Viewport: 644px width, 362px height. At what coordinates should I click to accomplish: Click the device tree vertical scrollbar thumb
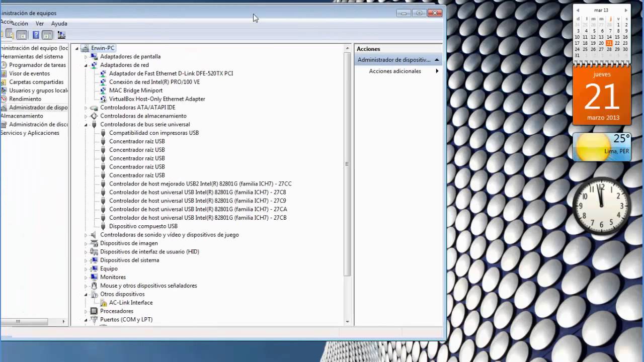point(347,163)
